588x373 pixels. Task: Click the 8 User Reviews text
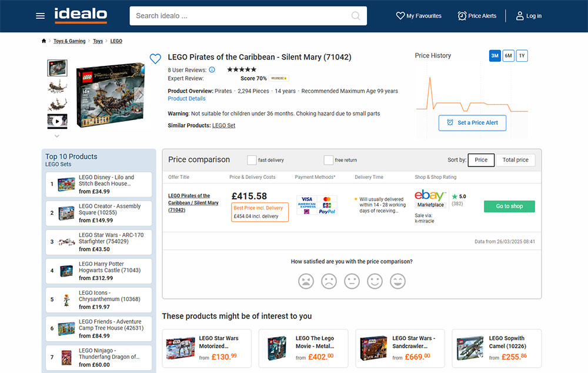tap(187, 70)
